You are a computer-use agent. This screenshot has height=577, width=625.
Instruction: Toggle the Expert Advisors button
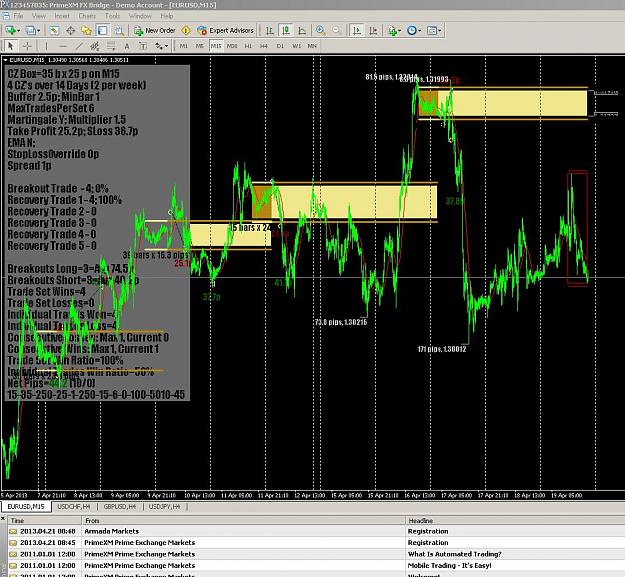(x=226, y=31)
